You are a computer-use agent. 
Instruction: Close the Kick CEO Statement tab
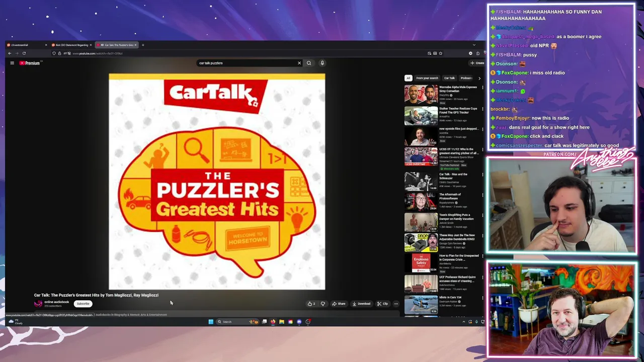pos(91,45)
